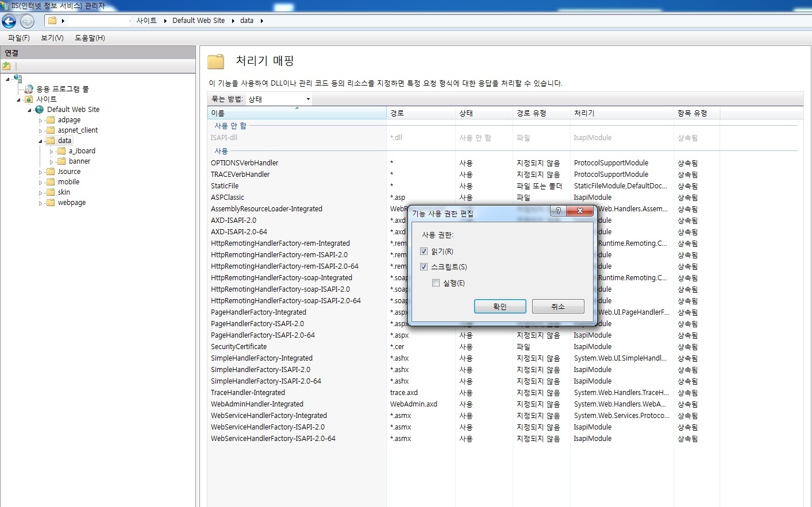Viewport: 812px width, 507px height.
Task: Click the Jsource folder icon
Action: (x=51, y=172)
